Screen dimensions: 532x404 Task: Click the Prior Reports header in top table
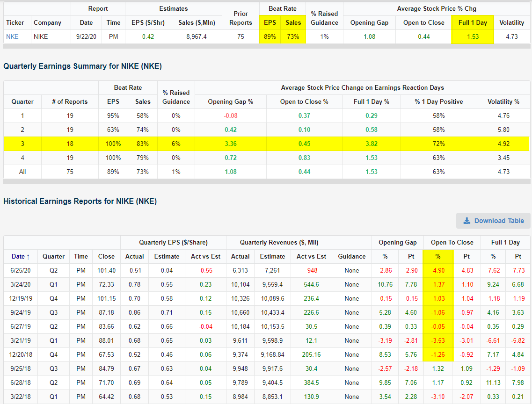tap(240, 18)
